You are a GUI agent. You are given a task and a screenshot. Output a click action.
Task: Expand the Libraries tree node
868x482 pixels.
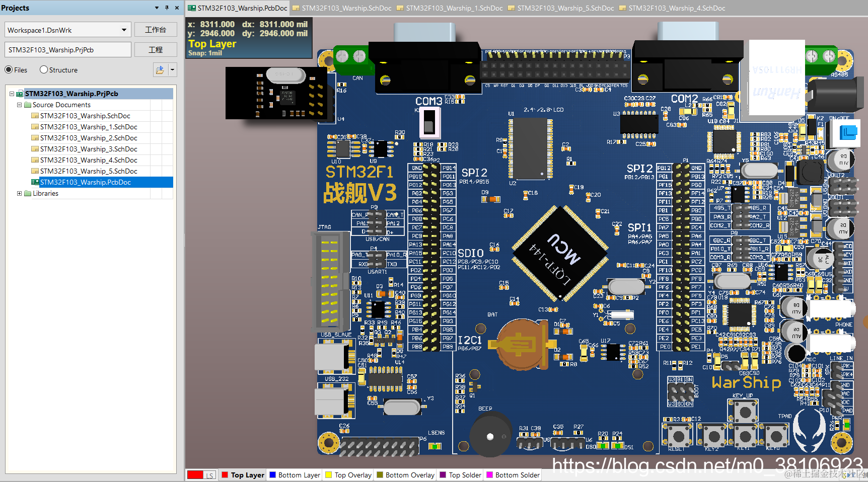click(20, 193)
